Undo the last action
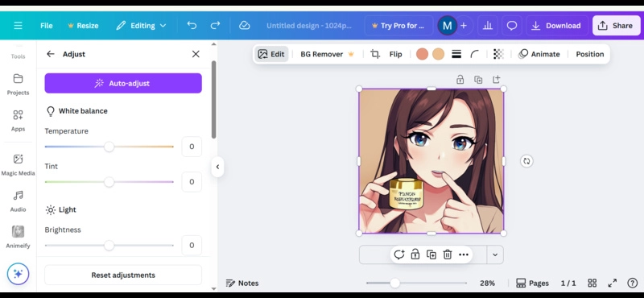This screenshot has height=298, width=644. (192, 26)
